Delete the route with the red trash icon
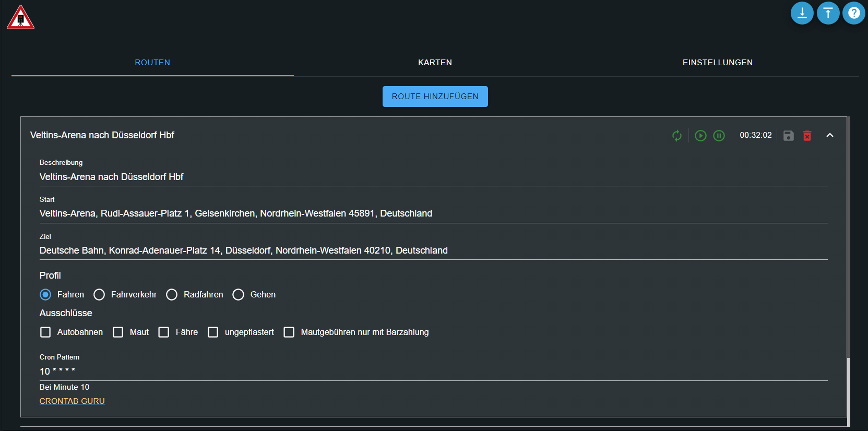 click(x=807, y=136)
